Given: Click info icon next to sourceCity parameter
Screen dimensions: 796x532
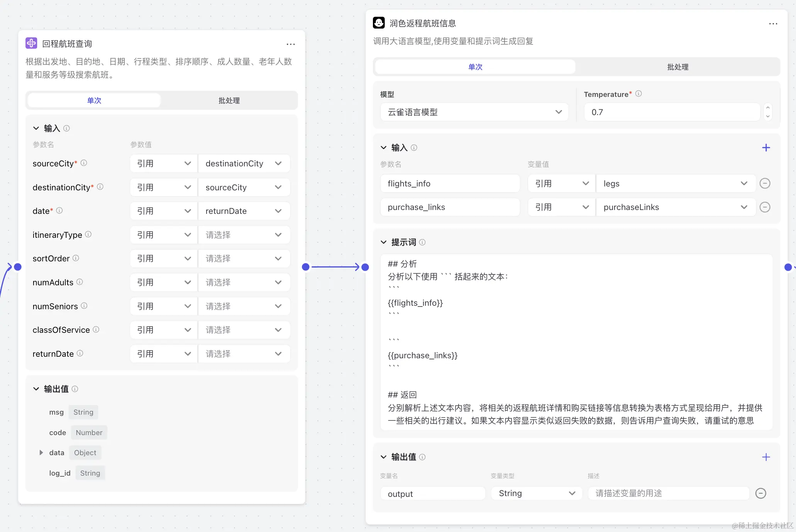Looking at the screenshot, I should 84,163.
